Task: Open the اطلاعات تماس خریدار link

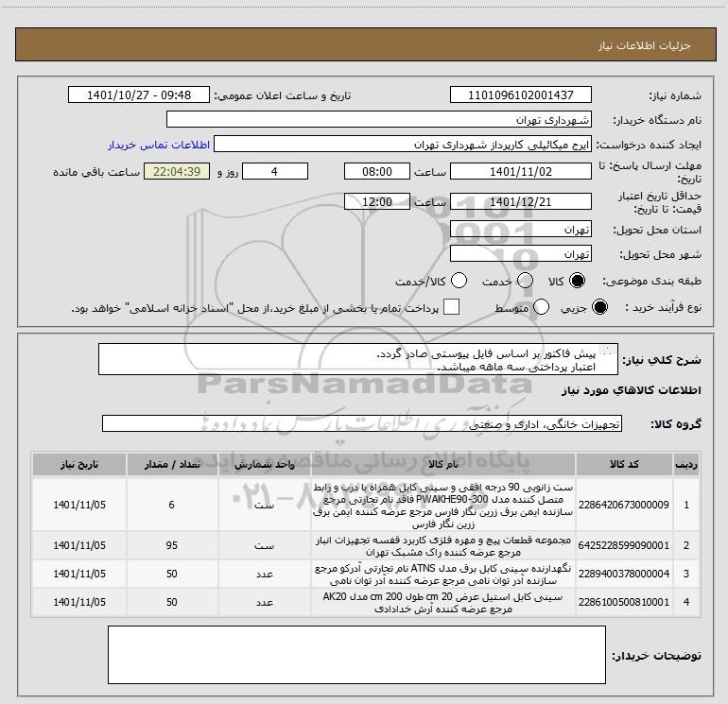Action: point(159,145)
